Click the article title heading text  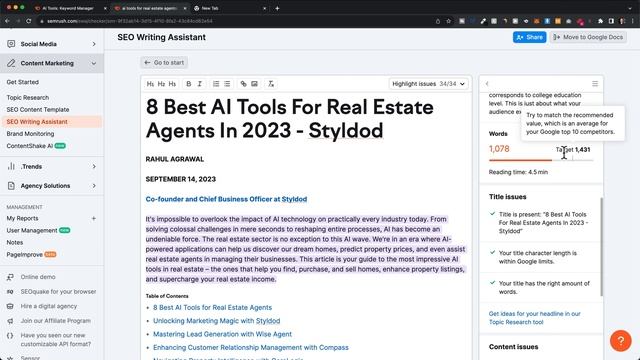click(x=289, y=119)
